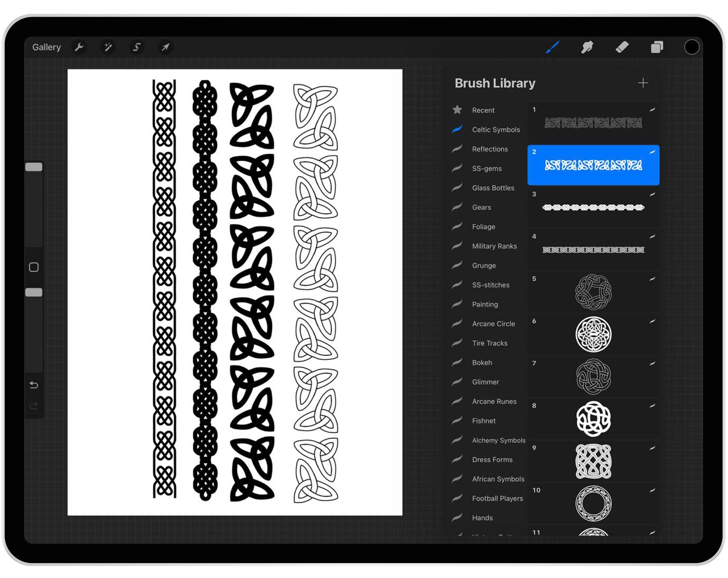Open the Layers panel
The width and height of the screenshot is (728, 578).
click(657, 47)
